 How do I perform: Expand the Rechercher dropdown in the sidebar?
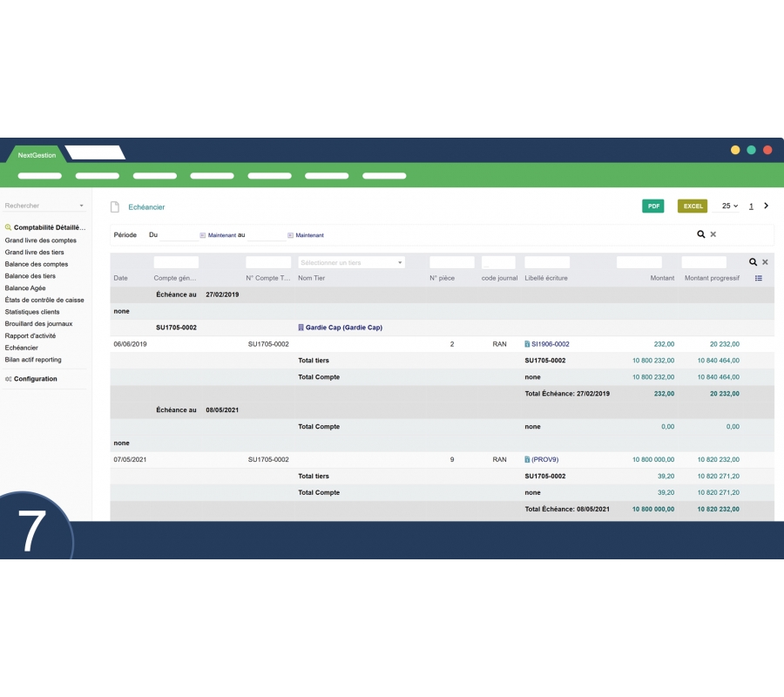point(81,206)
